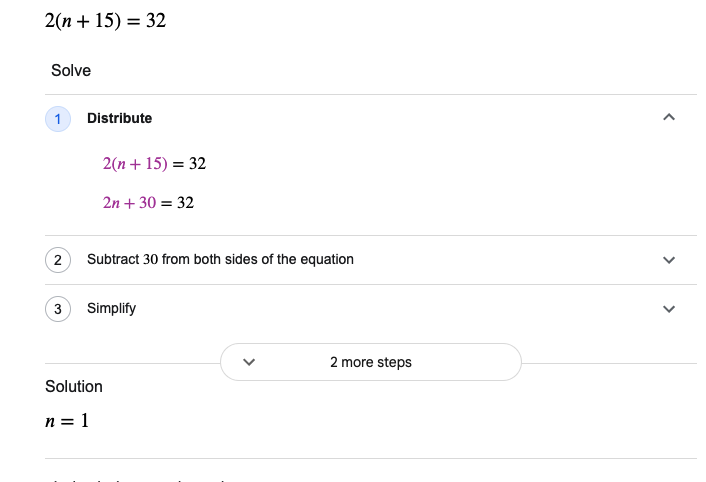Show 2 more steps

pyautogui.click(x=371, y=362)
